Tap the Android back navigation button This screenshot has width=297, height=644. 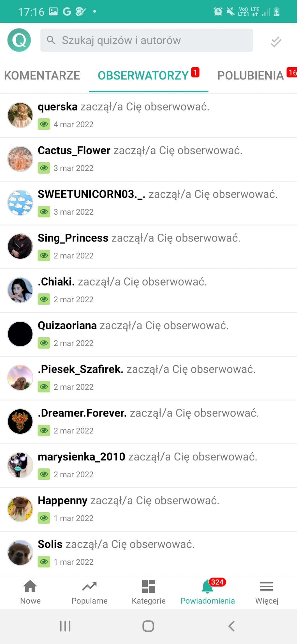231,626
